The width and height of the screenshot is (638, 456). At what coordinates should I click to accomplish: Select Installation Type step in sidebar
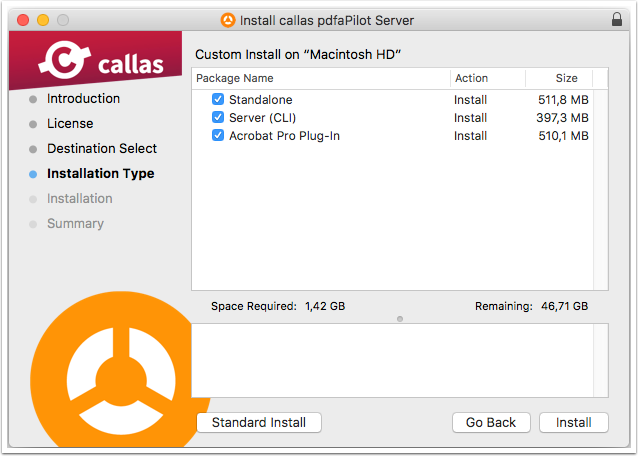[101, 174]
